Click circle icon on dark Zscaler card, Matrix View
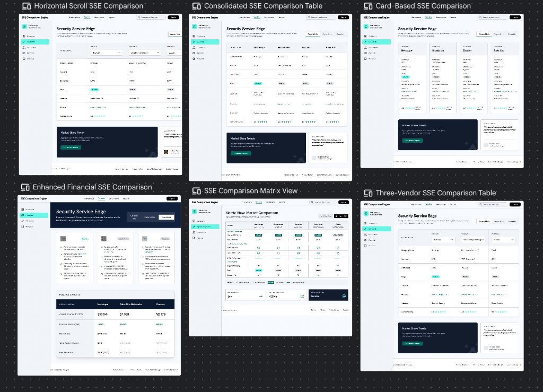 (344, 296)
